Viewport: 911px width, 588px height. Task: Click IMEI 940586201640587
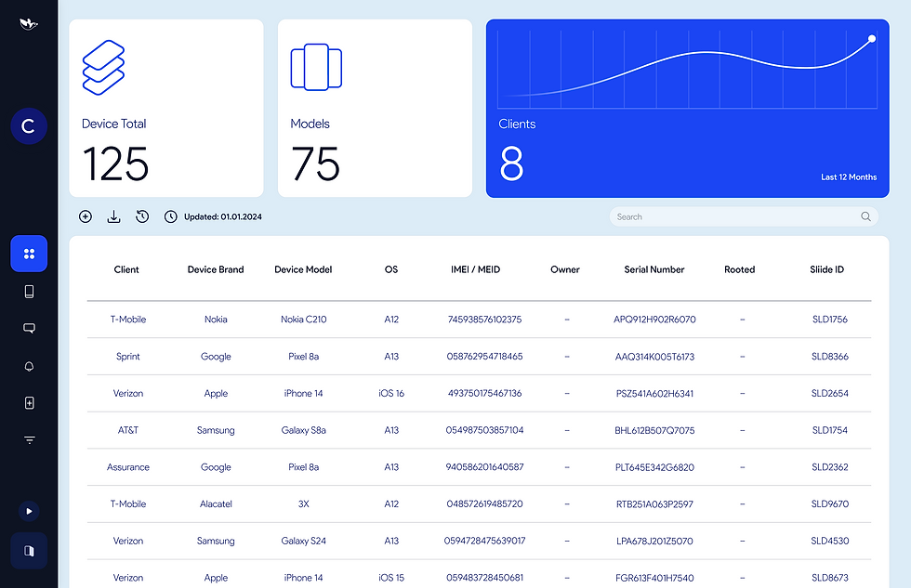(484, 467)
